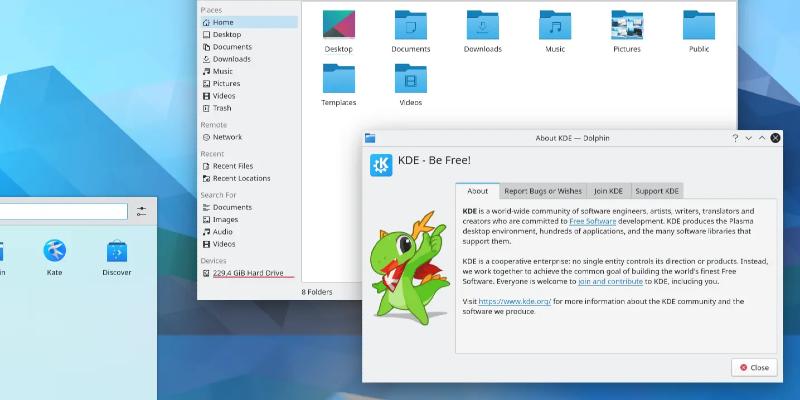
Task: Open the https://www.kde.org/ link
Action: [514, 301]
